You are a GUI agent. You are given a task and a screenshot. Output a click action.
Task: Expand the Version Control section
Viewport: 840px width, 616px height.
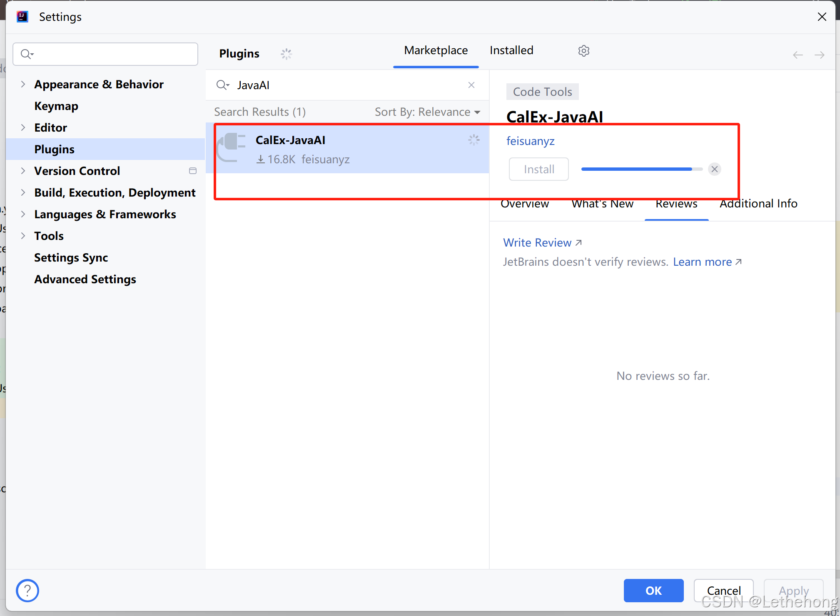point(23,171)
